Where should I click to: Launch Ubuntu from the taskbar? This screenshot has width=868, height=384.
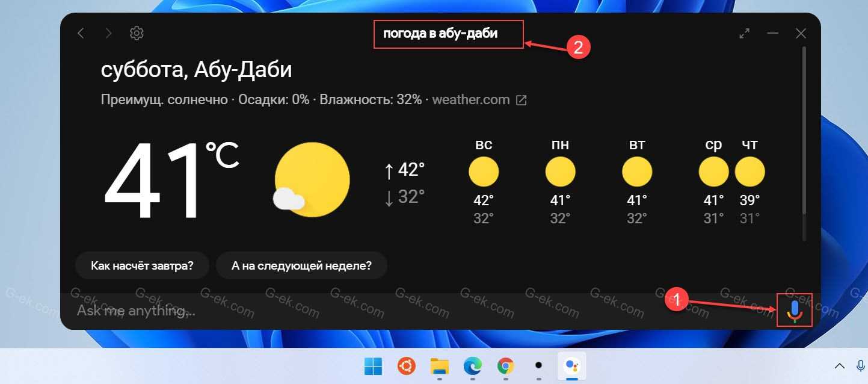pos(407,365)
